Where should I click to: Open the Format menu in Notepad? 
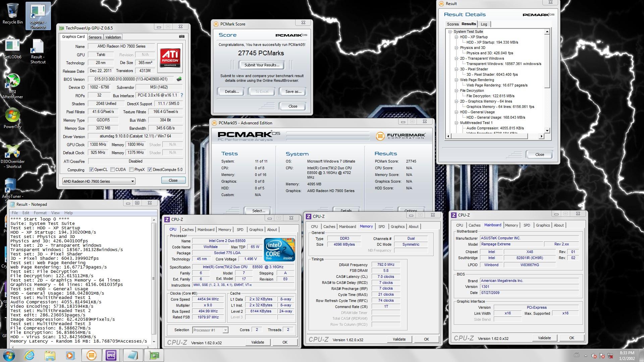click(40, 213)
